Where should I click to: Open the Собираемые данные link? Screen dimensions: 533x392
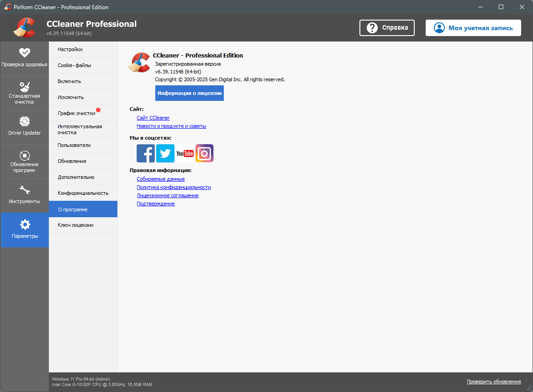(x=161, y=179)
